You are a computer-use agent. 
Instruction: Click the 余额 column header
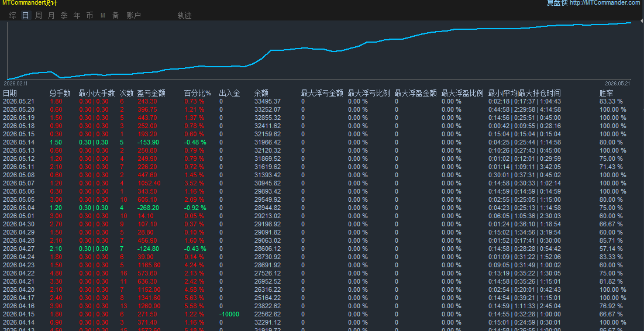tap(261, 93)
